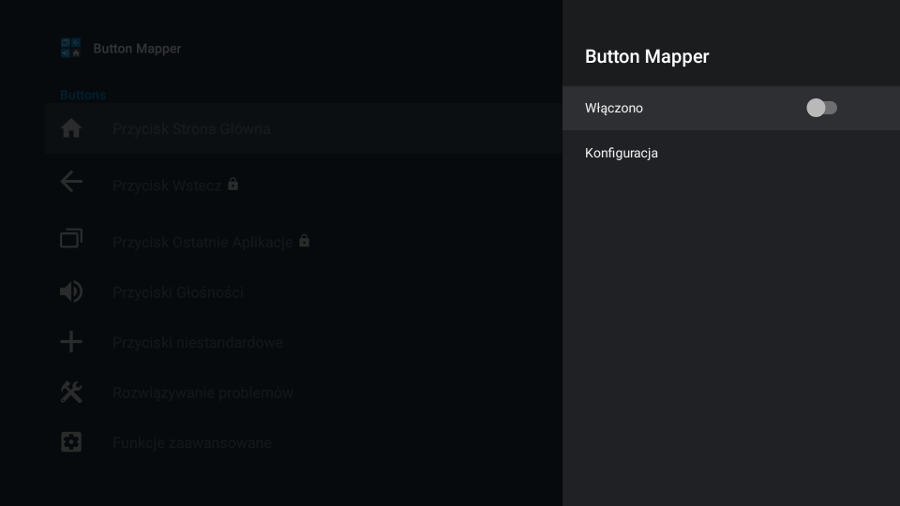Click the gear icon for advanced functions
900x506 pixels.
coord(71,442)
